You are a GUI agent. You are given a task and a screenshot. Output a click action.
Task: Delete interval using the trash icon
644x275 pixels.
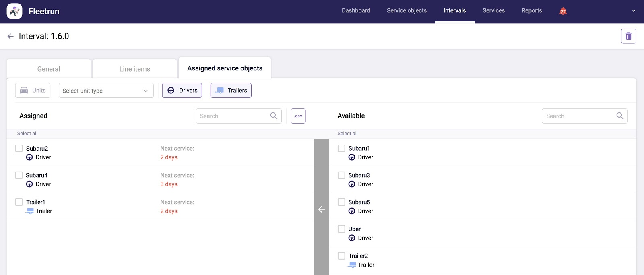pos(628,36)
